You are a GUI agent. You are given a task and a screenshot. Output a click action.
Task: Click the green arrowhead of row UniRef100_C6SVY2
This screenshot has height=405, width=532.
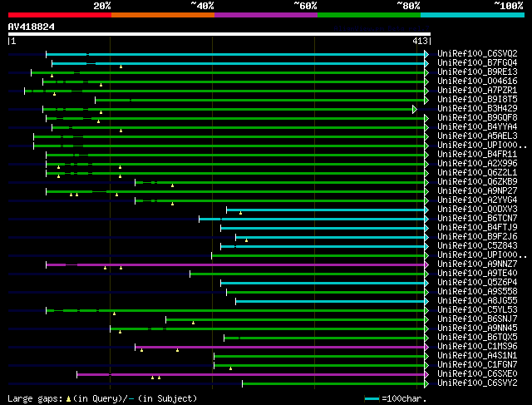tap(426, 384)
